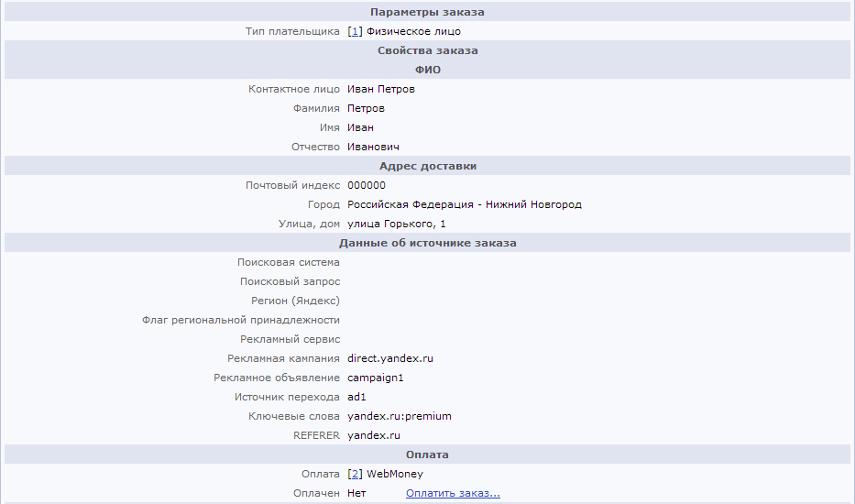
Task: Select the "Свойства заказа" header row
Action: pyautogui.click(x=427, y=50)
